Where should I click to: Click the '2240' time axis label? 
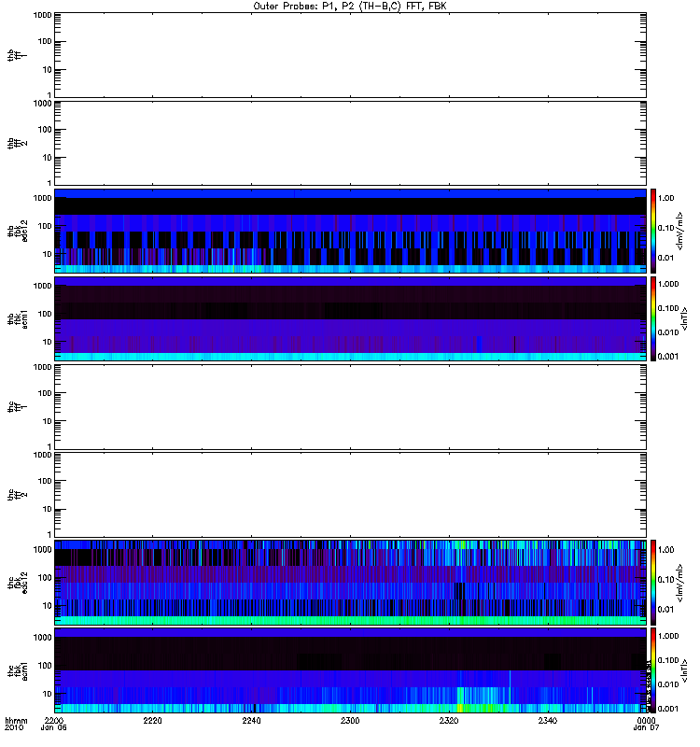[251, 720]
